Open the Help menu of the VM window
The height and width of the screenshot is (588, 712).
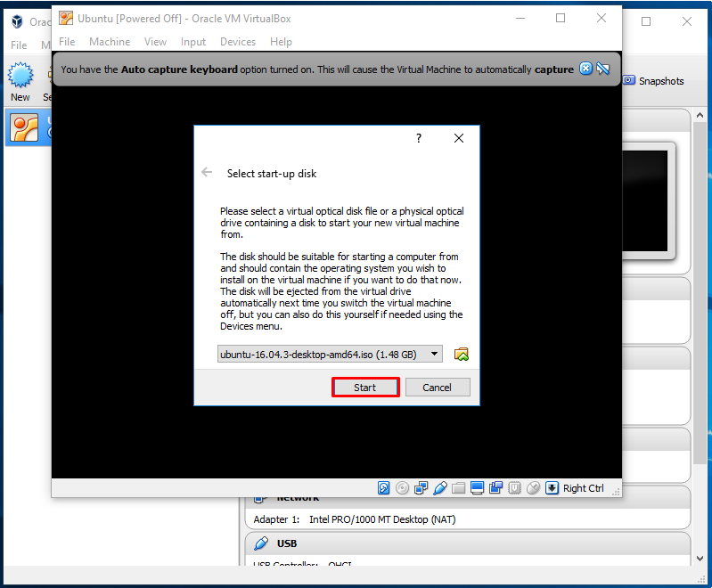pos(281,42)
